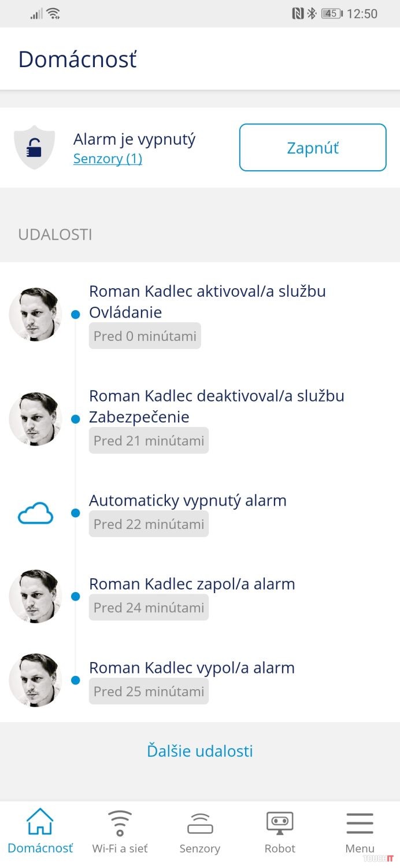
Task: Open the Domácnosť home tab icon
Action: click(40, 823)
